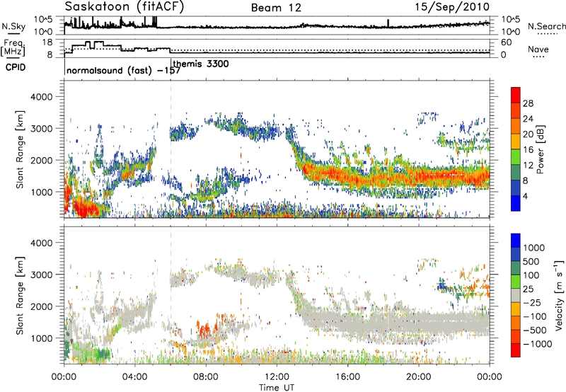Screen dimensions: 566x392
Task: Click the date '15/Sep/2010'
Action: click(x=452, y=7)
